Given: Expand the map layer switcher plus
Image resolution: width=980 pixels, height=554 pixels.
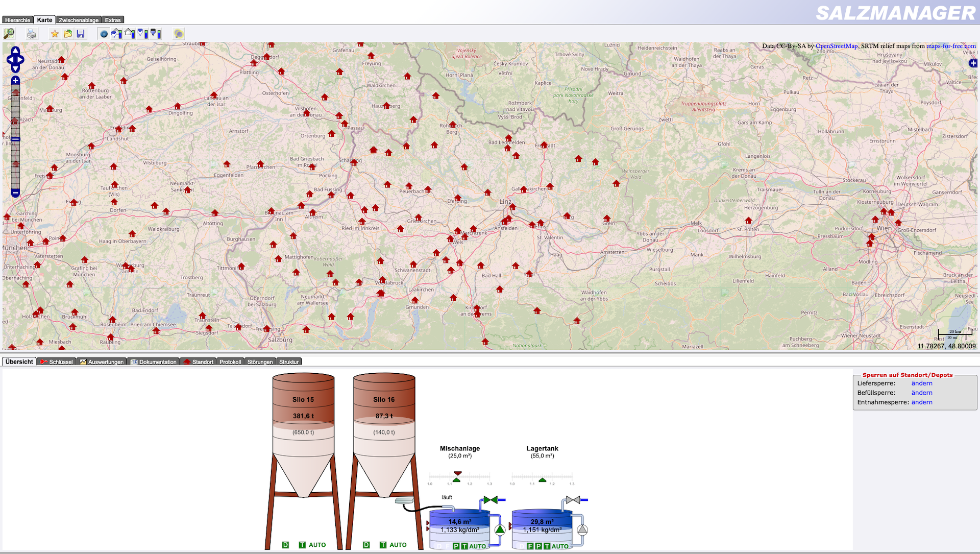Looking at the screenshot, I should pos(973,63).
